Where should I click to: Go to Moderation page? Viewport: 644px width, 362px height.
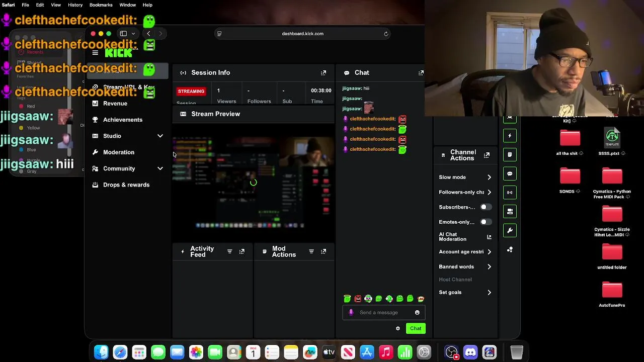[119, 152]
